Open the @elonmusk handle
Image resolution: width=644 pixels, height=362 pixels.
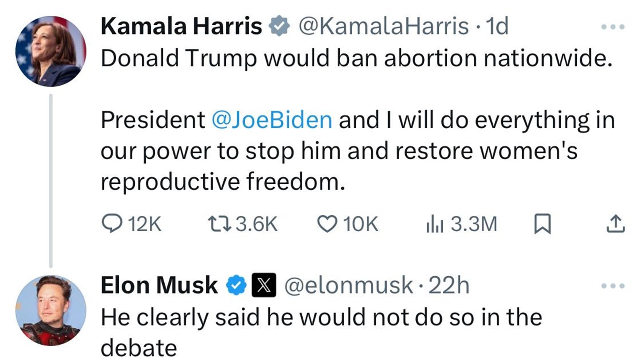coord(349,285)
